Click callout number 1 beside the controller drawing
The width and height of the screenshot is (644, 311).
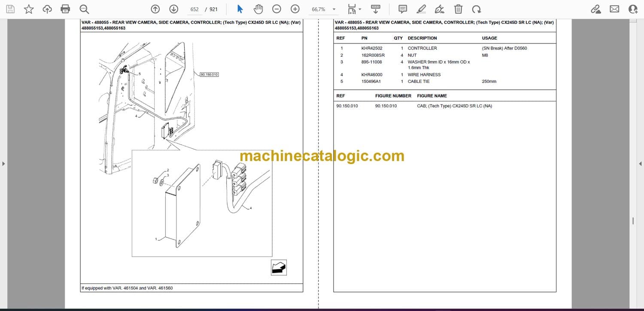pos(156,239)
